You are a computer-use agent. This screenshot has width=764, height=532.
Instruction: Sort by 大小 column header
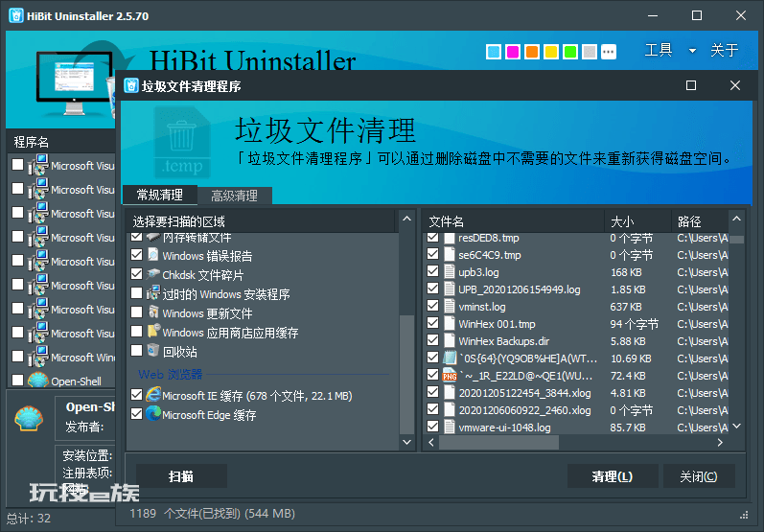637,221
